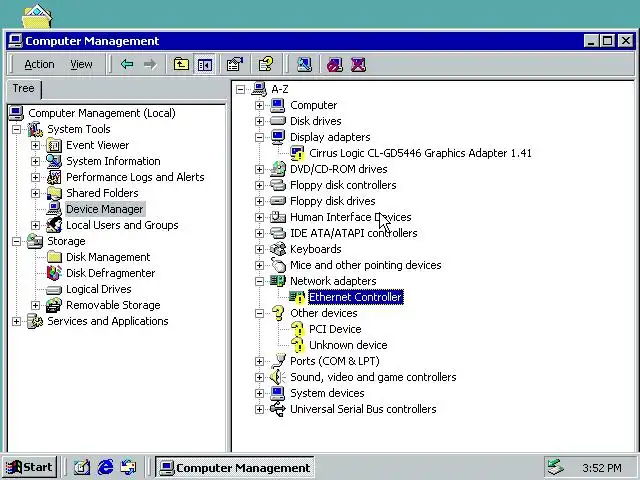Select the Local Users and Groups icon
The width and height of the screenshot is (640, 480).
54,225
